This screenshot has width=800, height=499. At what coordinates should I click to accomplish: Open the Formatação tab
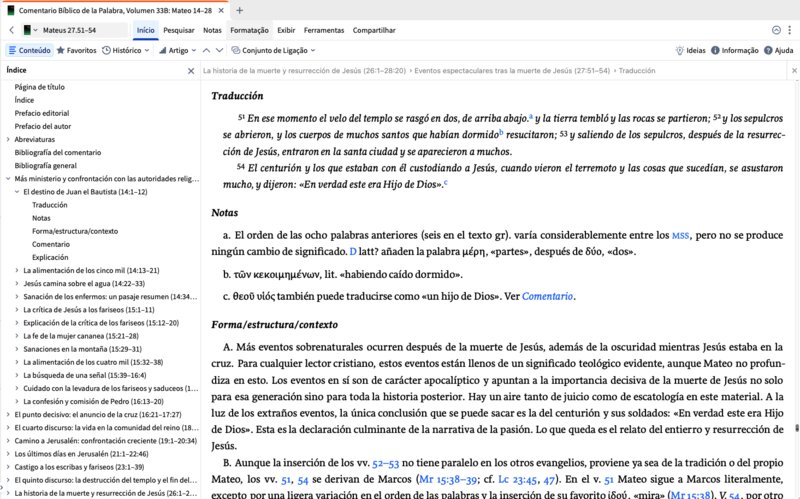click(x=249, y=30)
